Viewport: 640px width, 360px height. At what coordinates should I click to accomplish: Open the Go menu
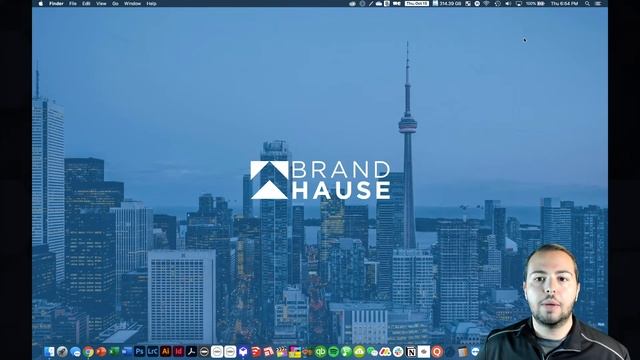(x=115, y=3)
